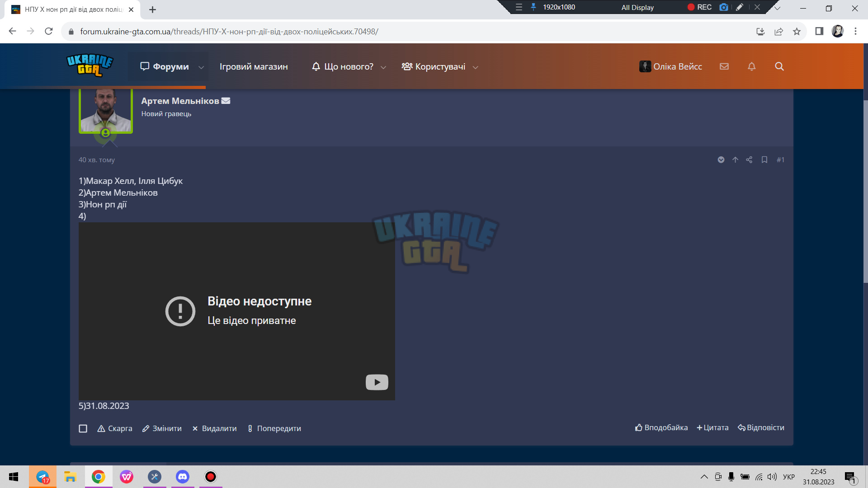
Task: Click the 40 хв. тому timestamp
Action: (x=97, y=160)
